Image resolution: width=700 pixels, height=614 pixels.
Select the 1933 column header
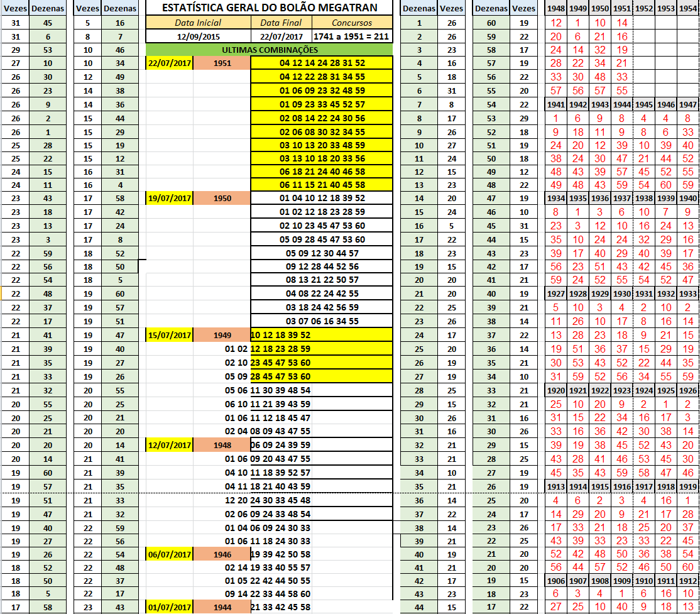[688, 294]
